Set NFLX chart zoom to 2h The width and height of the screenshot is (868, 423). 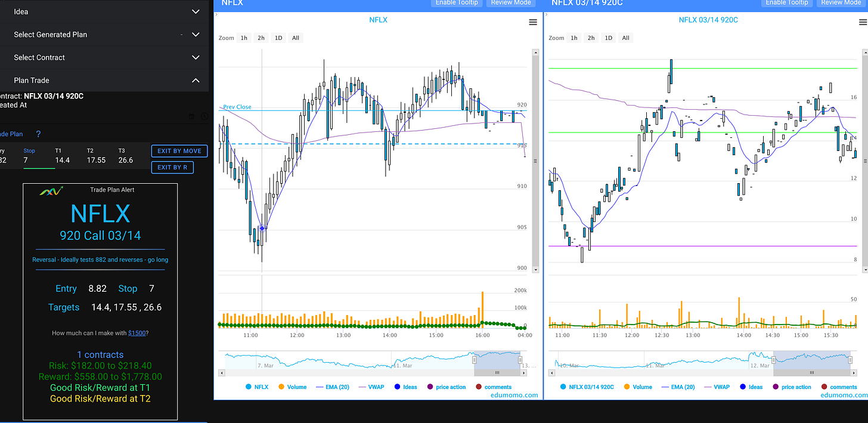point(261,38)
